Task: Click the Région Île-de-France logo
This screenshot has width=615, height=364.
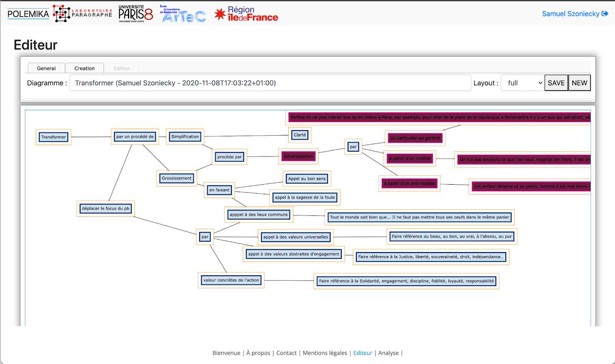Action: tap(246, 14)
